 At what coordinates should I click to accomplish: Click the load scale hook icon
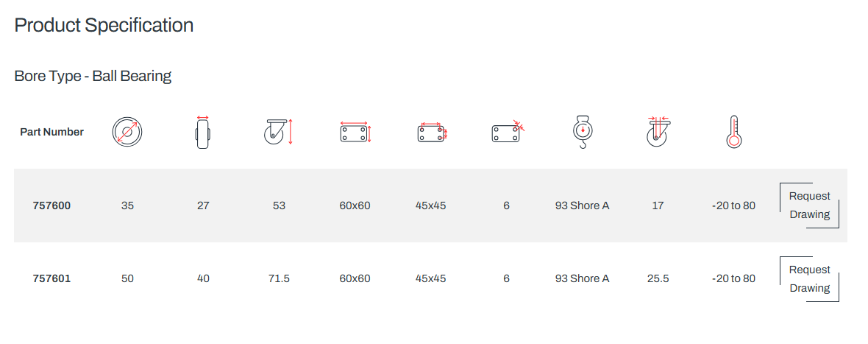(583, 133)
